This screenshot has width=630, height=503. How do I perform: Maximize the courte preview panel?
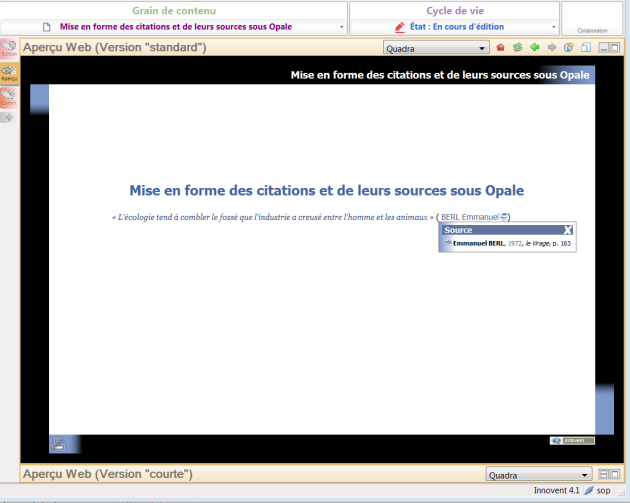(x=615, y=474)
